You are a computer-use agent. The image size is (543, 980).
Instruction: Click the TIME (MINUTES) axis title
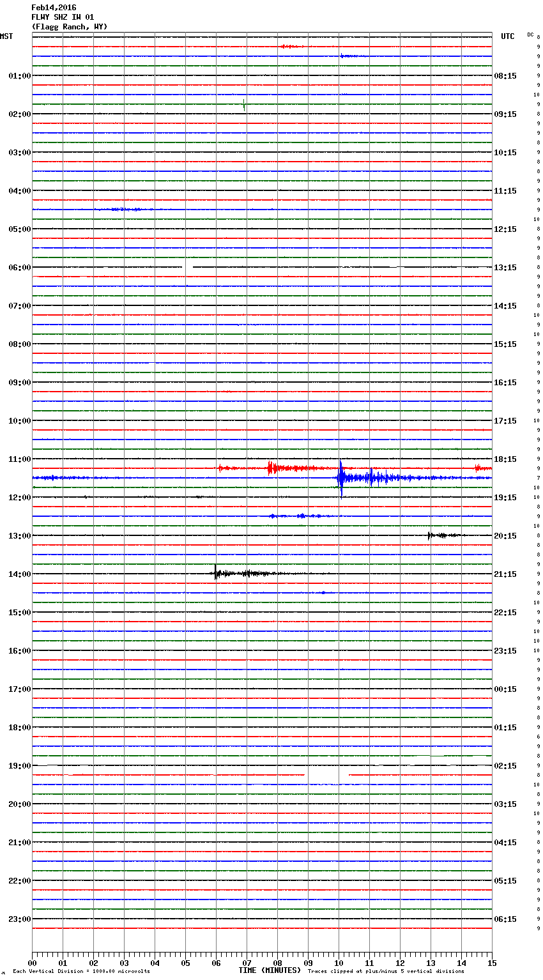pos(270,970)
